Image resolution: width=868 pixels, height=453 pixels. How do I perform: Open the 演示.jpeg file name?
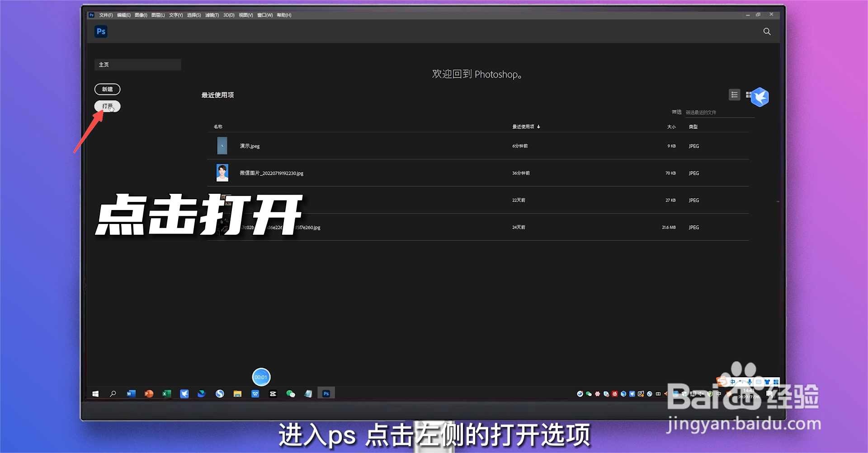click(x=250, y=146)
